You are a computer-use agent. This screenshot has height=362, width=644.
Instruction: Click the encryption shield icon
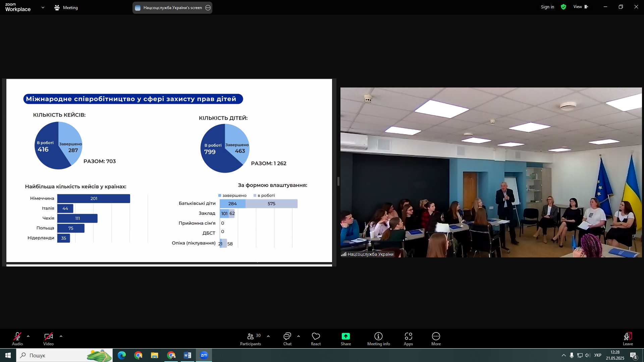[563, 7]
